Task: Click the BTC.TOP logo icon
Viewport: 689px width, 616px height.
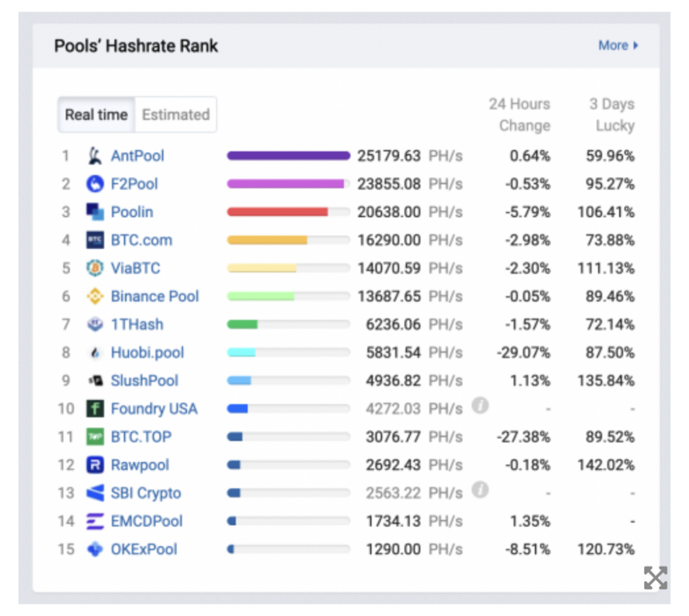Action: 95,437
